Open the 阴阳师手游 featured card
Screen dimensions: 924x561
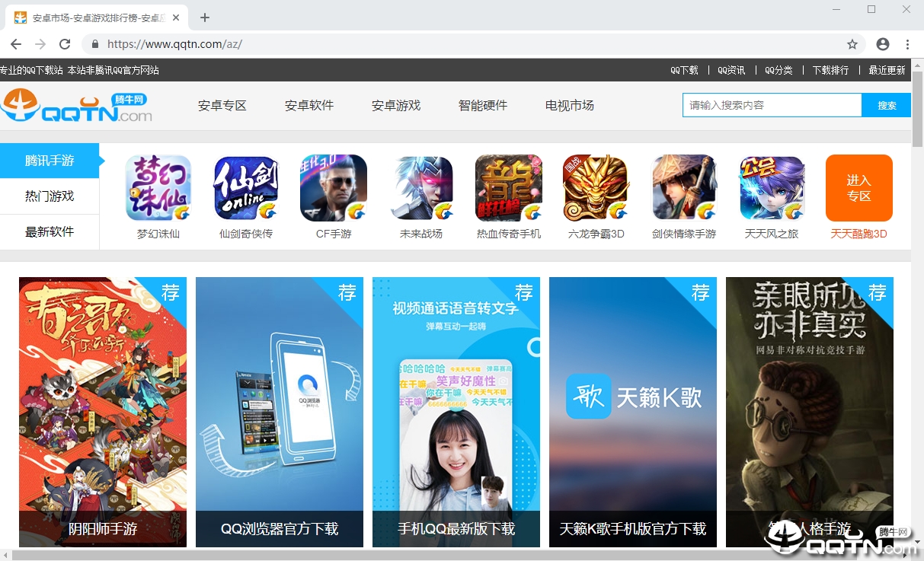(x=103, y=412)
